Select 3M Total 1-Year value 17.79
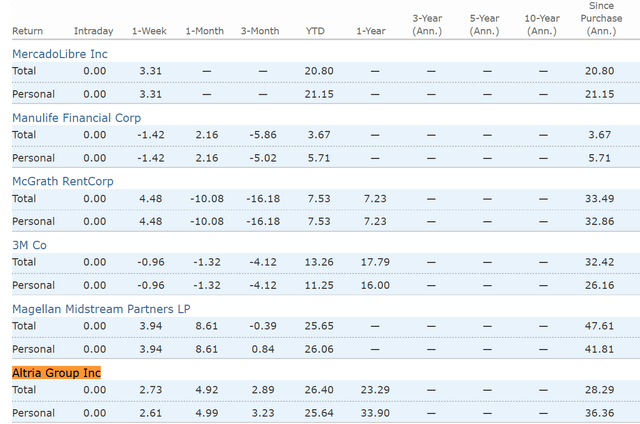Image resolution: width=640 pixels, height=424 pixels. 375,262
